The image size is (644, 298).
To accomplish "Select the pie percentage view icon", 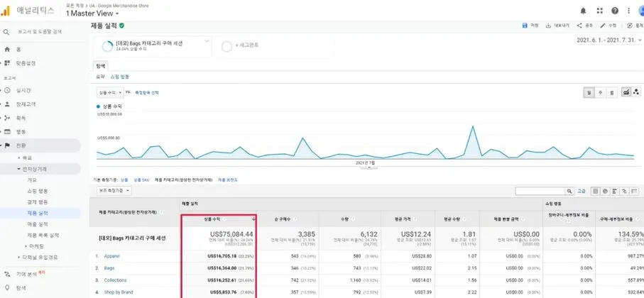I will pyautogui.click(x=605, y=192).
